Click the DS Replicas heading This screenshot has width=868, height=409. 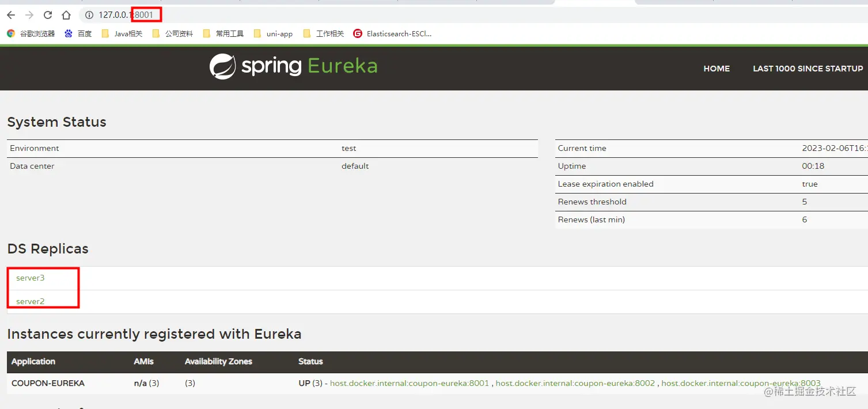pyautogui.click(x=48, y=249)
